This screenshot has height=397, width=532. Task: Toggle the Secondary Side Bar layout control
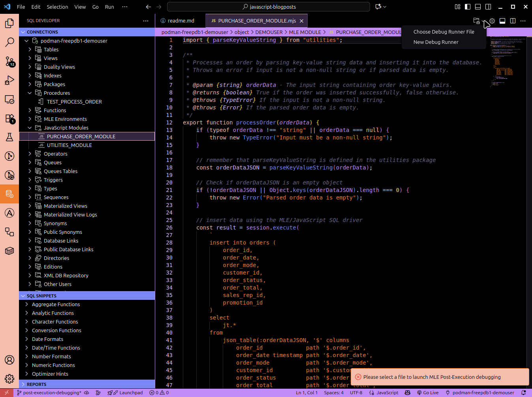coord(488,7)
